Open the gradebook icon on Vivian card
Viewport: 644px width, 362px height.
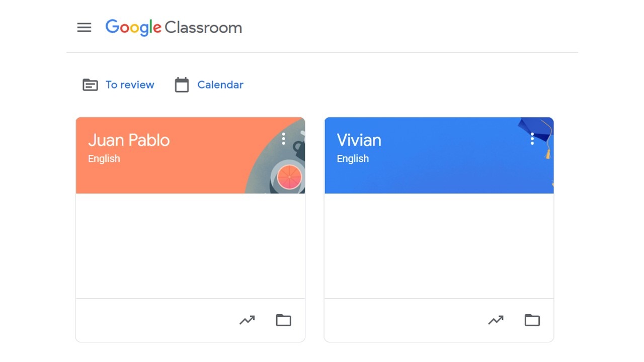click(x=496, y=320)
